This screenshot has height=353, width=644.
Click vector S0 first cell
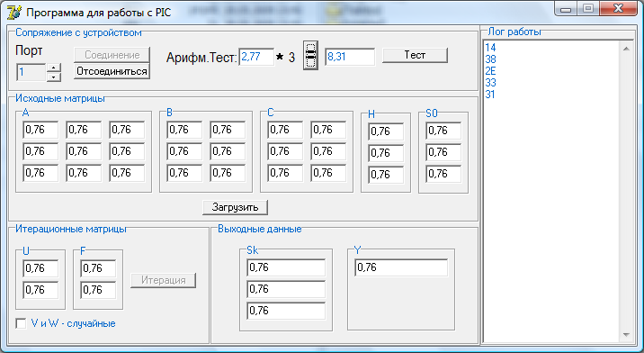click(443, 131)
